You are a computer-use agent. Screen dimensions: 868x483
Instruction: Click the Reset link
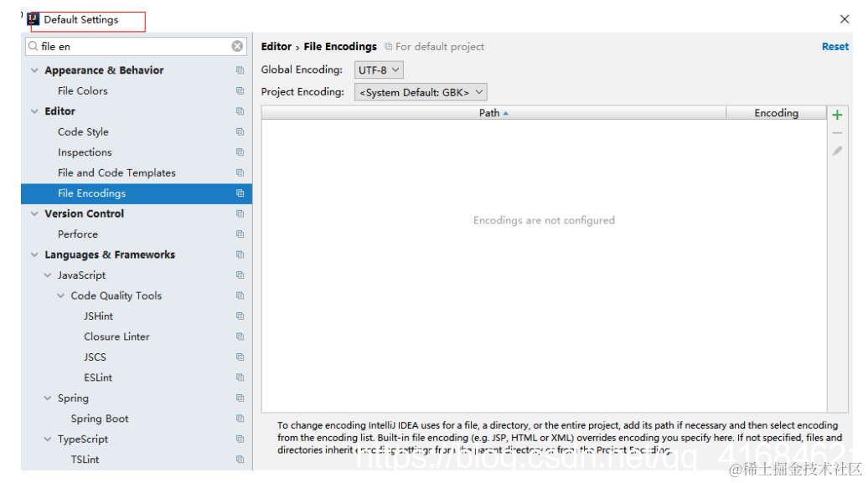pyautogui.click(x=834, y=47)
